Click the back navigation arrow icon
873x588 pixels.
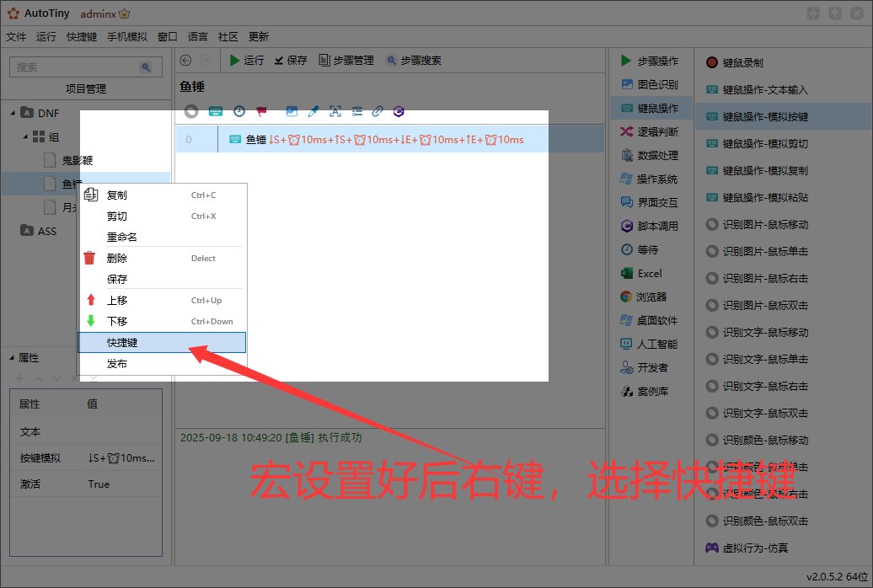[x=186, y=60]
